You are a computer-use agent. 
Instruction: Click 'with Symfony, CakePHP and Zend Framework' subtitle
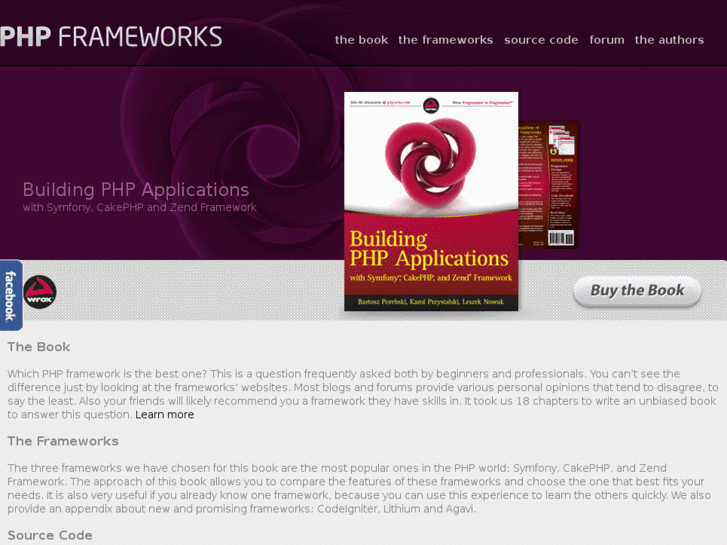click(x=140, y=207)
